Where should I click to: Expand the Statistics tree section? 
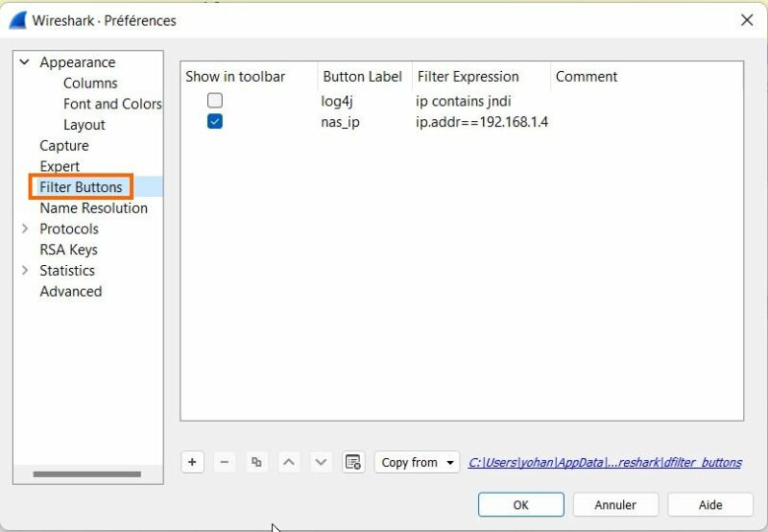pos(25,271)
